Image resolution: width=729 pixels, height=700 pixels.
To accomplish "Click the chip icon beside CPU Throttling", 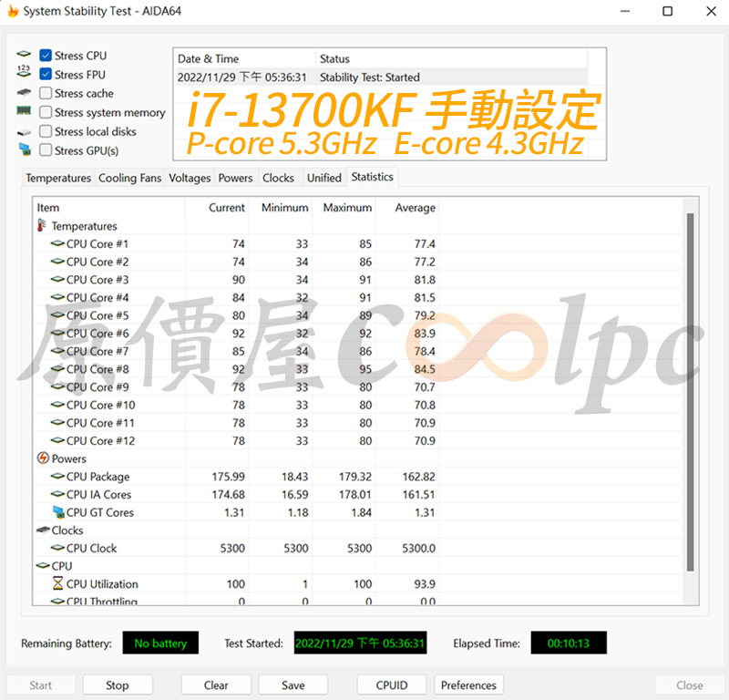I will coord(57,601).
